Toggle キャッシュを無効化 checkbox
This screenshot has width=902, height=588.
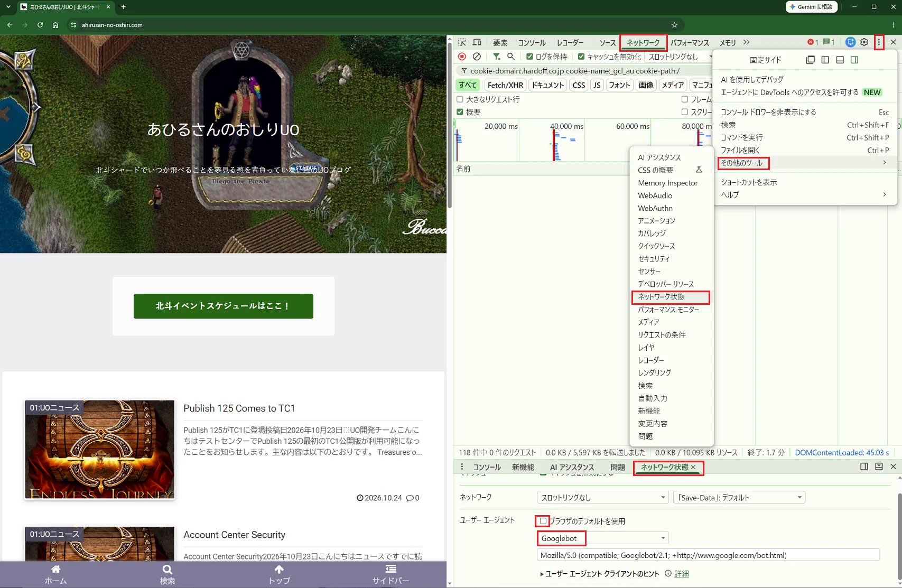(581, 57)
